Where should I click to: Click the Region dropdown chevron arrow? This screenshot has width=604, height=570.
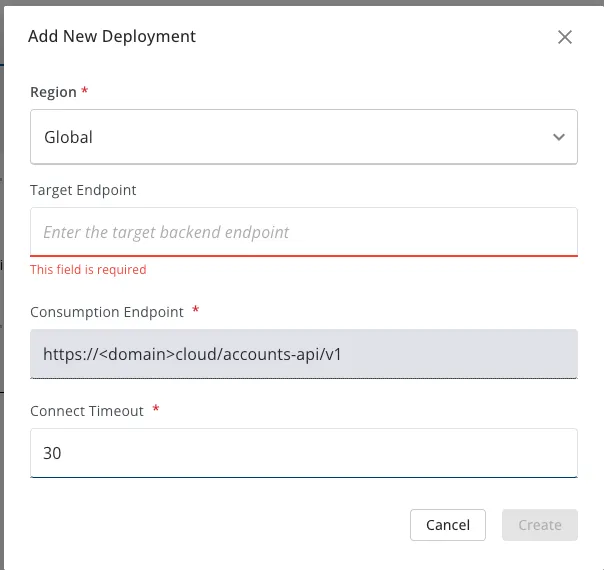click(559, 137)
